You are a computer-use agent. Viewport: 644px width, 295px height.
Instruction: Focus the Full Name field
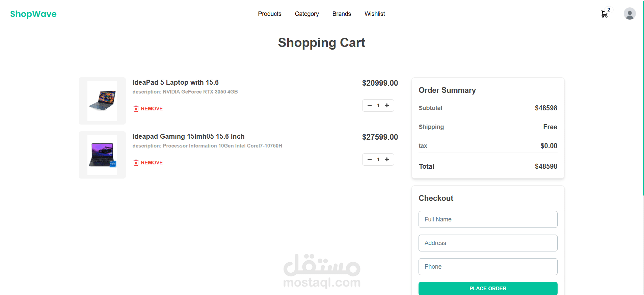pyautogui.click(x=488, y=219)
